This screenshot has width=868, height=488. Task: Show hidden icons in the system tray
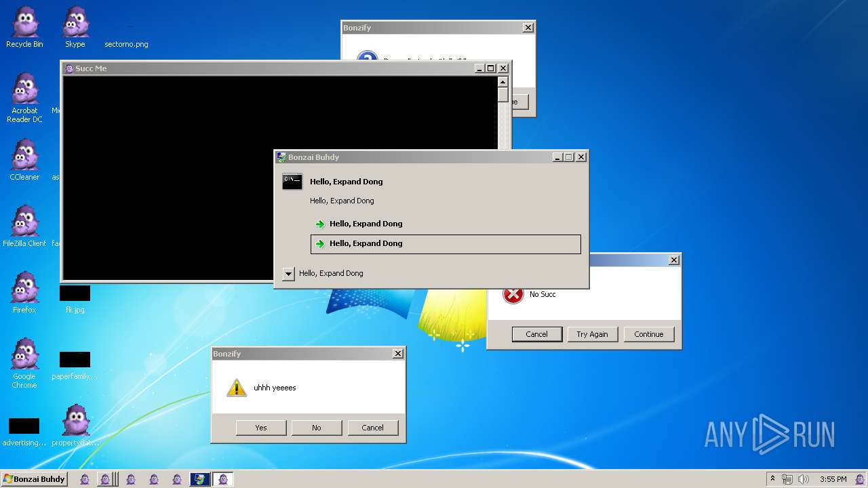pos(772,479)
